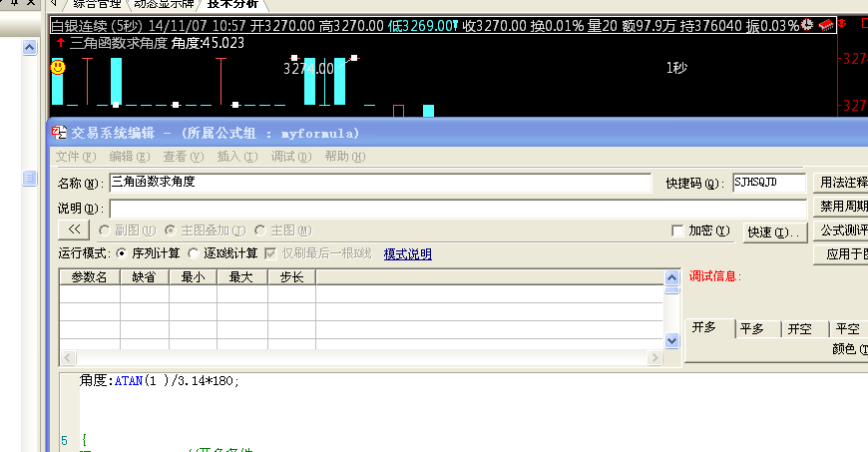Switch to the 动态显示牌 tab
Viewport: 868px width, 452px height.
164,4
